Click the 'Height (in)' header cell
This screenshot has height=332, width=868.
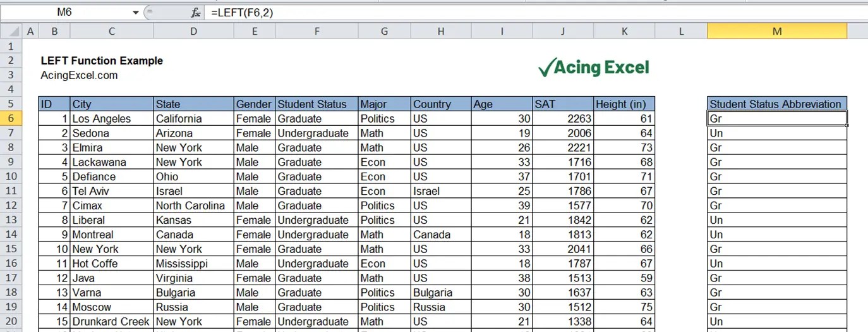click(x=624, y=104)
